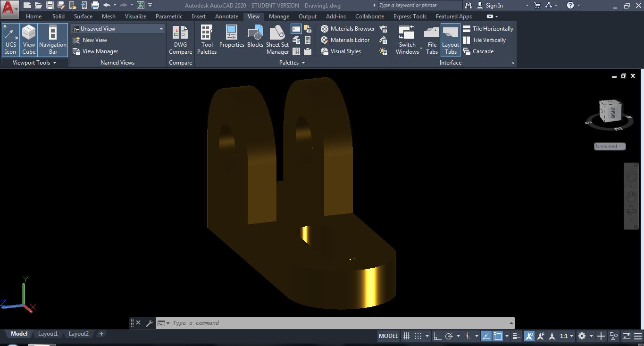
Task: Click the Tile Horizontally button
Action: [488, 28]
